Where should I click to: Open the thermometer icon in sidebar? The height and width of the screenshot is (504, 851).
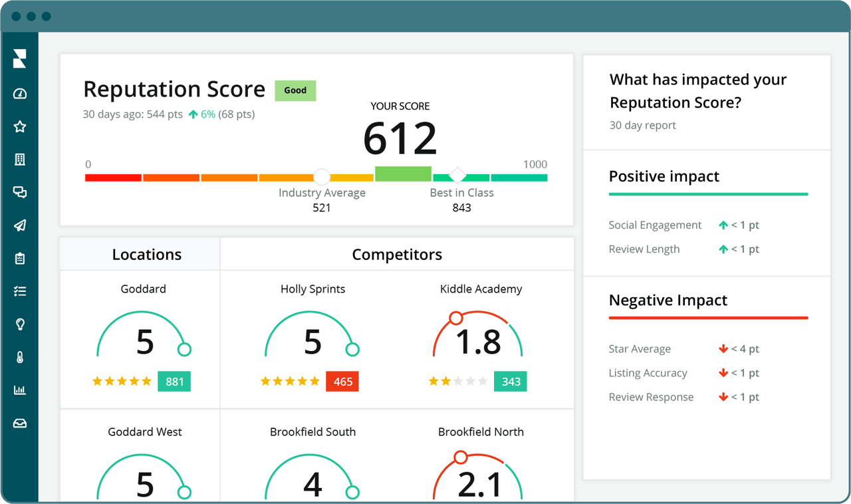pyautogui.click(x=19, y=358)
